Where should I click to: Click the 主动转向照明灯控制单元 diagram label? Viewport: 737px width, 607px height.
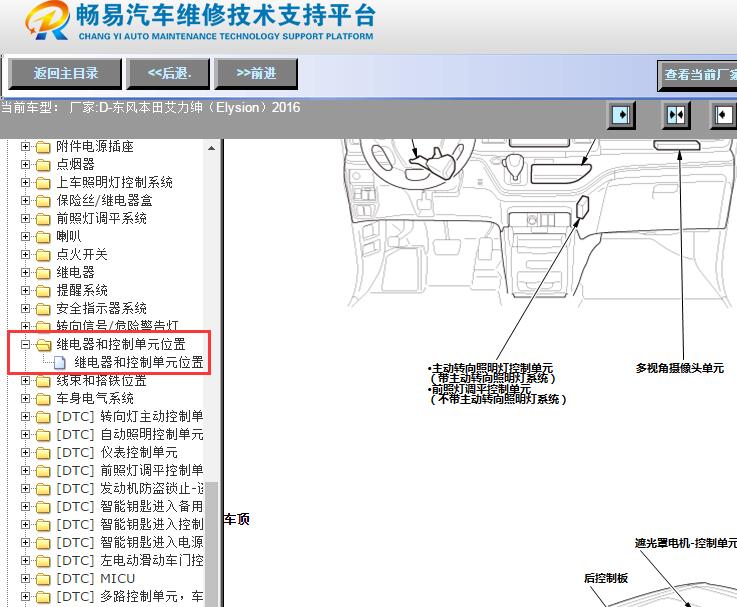(x=492, y=368)
